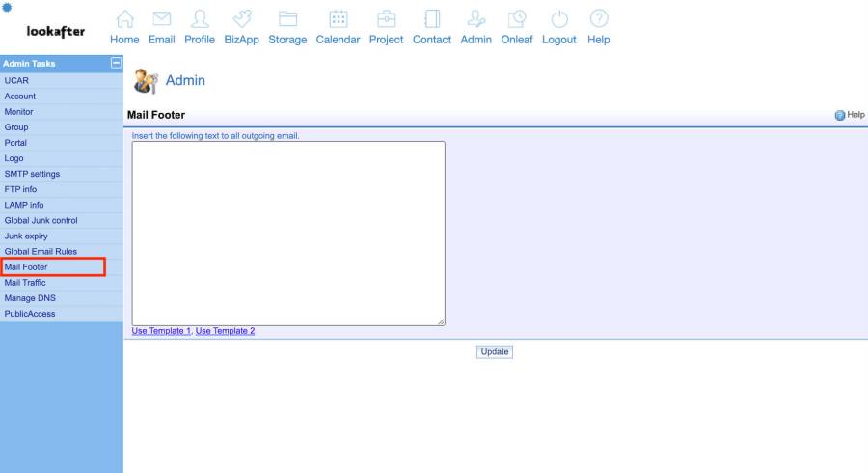Select SMTP settings in the sidebar
This screenshot has height=473, width=868.
click(x=32, y=174)
